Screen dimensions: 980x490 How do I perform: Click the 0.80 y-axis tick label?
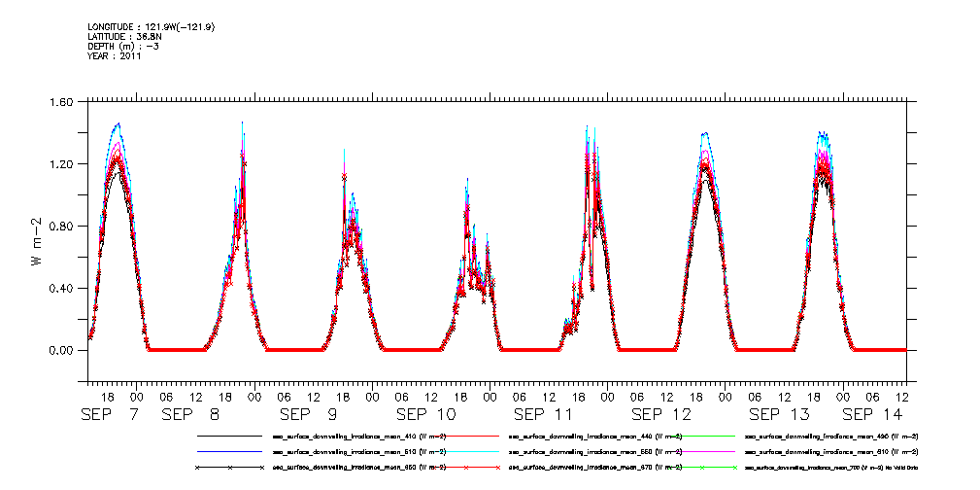tap(62, 226)
